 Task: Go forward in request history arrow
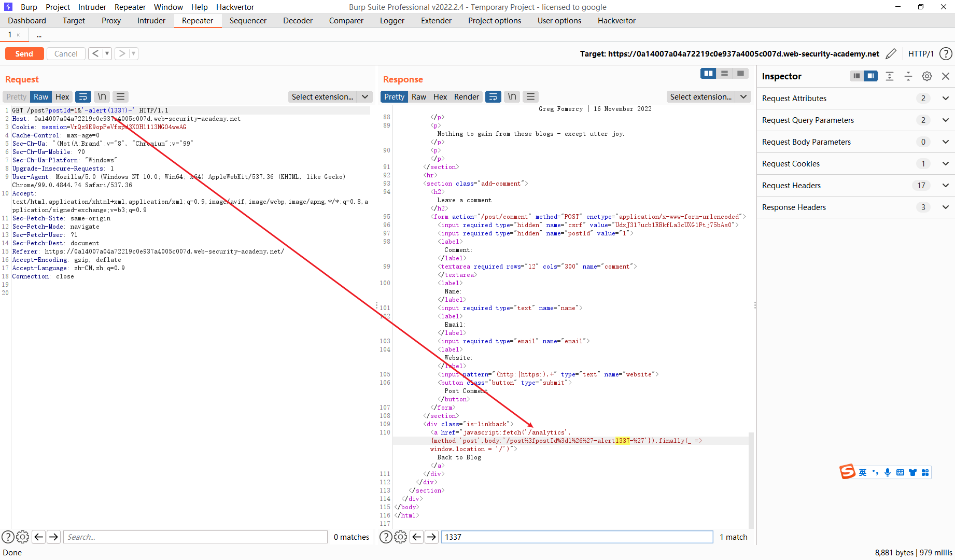122,53
